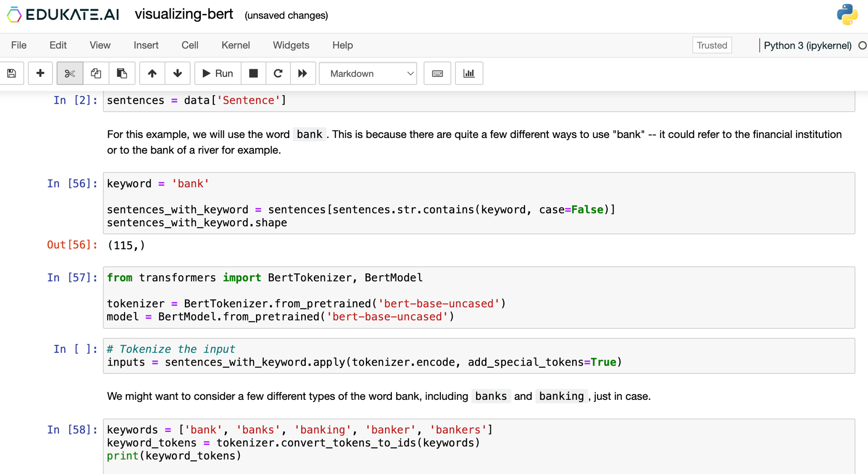Image resolution: width=868 pixels, height=474 pixels.
Task: Click the Python 3 (ipykernel) label
Action: click(x=807, y=46)
